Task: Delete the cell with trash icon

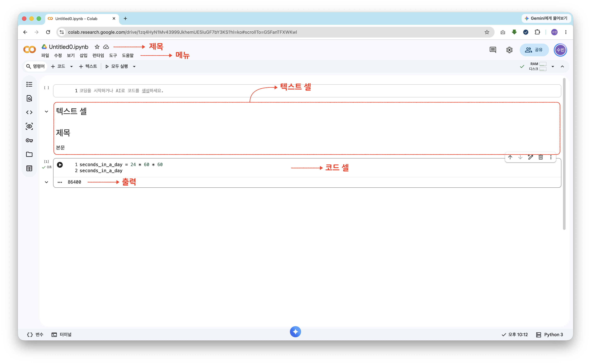Action: click(541, 157)
